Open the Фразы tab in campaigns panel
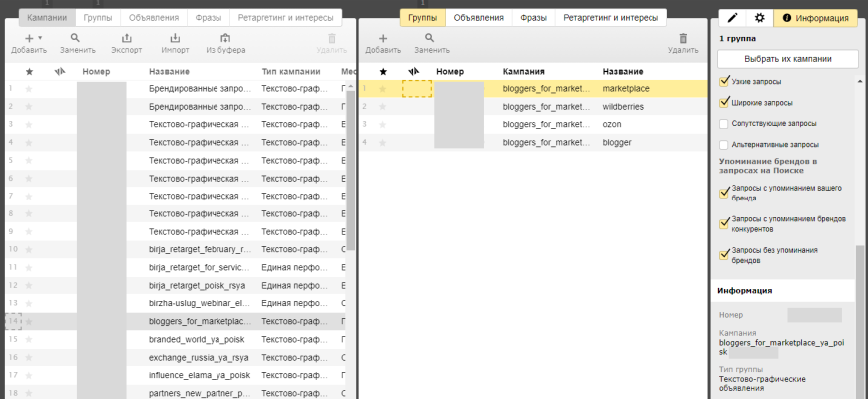The width and height of the screenshot is (868, 399). click(207, 18)
